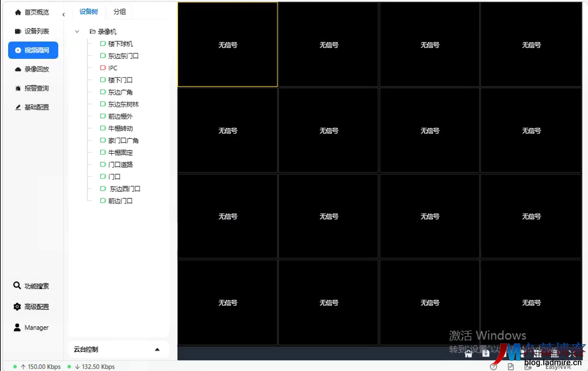This screenshot has height=371, width=588.
Task: Open 首页概览 home overview page
Action: pyautogui.click(x=32, y=12)
